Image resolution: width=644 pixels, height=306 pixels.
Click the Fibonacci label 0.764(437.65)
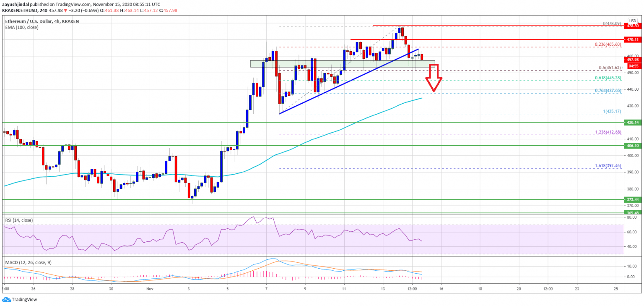point(609,90)
